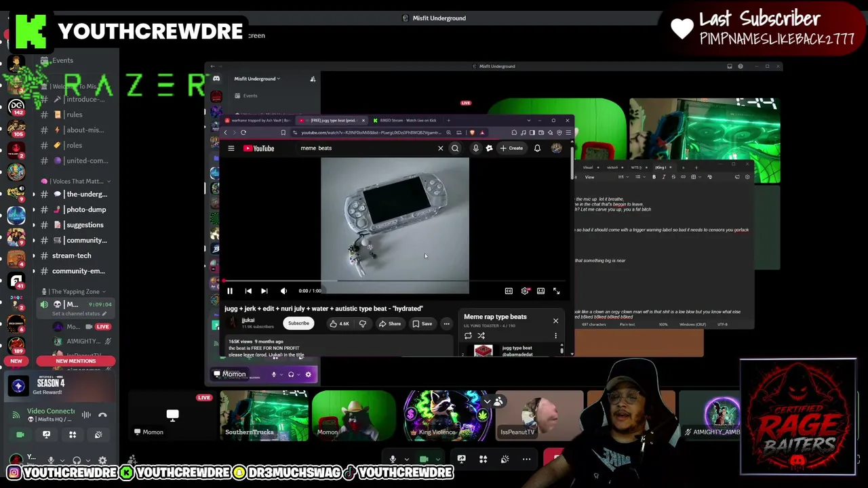Share your screen from Discord voice panel
This screenshot has width=868, height=488.
46,434
